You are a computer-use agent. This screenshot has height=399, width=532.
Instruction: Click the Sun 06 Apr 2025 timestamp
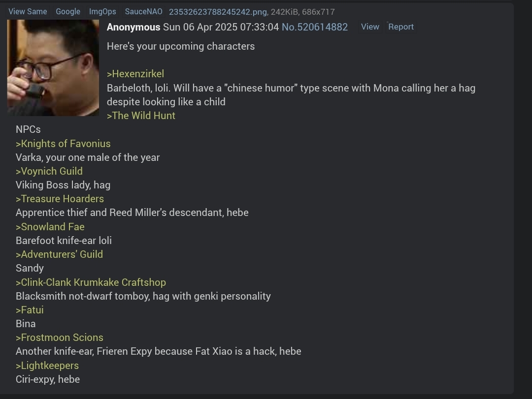[x=221, y=27]
